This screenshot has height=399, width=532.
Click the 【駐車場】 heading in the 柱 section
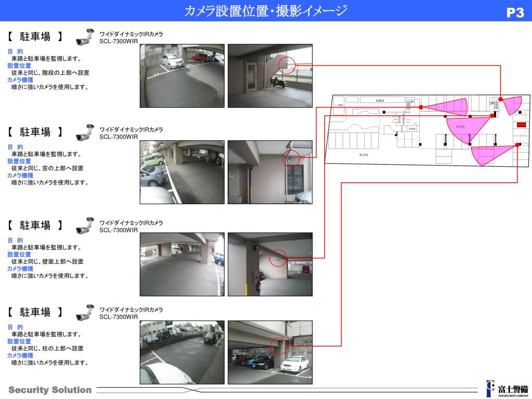pos(35,312)
